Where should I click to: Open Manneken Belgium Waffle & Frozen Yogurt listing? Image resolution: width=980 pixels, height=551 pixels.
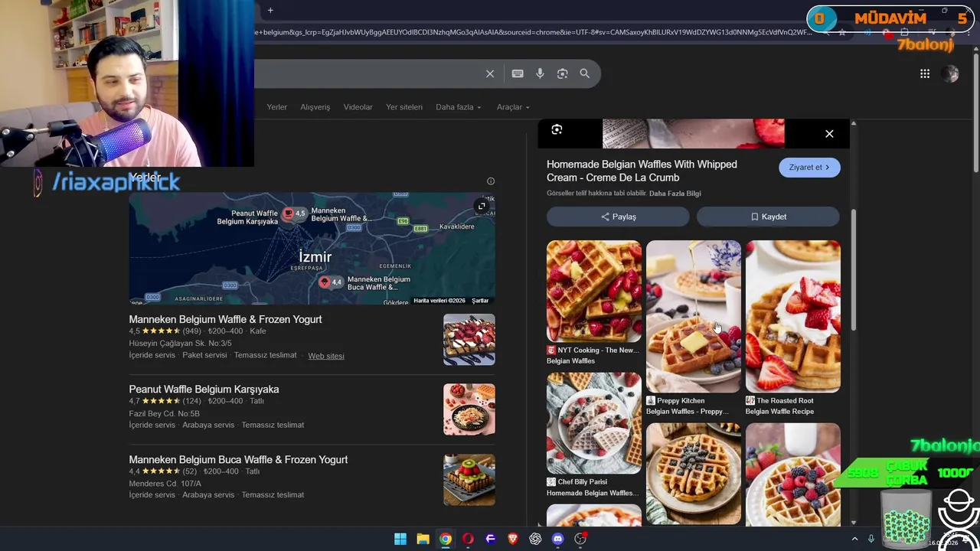click(x=225, y=319)
